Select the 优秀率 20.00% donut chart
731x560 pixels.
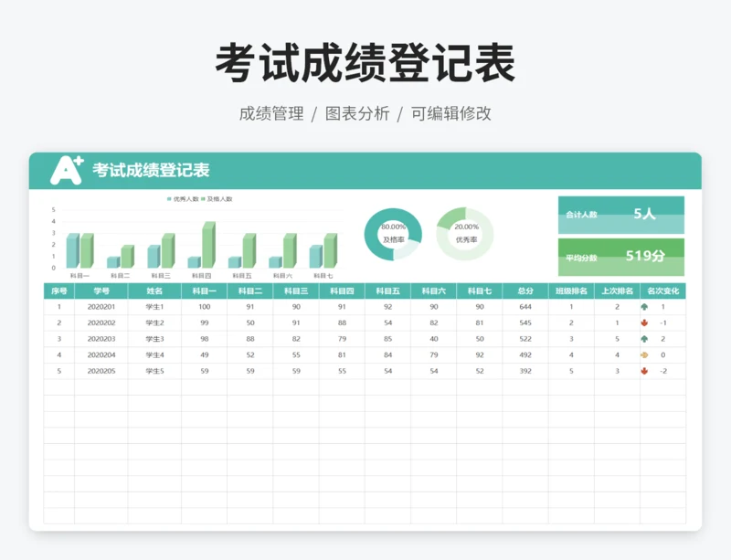click(x=465, y=234)
